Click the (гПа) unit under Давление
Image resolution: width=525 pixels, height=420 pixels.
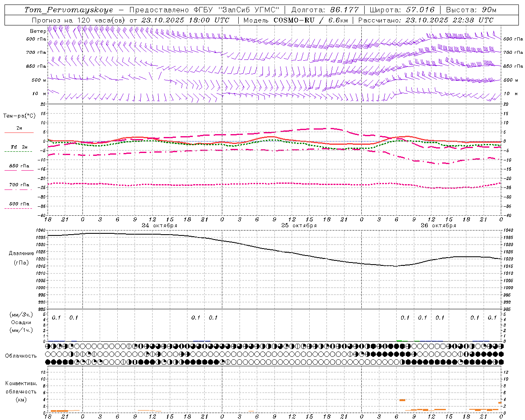tap(21, 263)
